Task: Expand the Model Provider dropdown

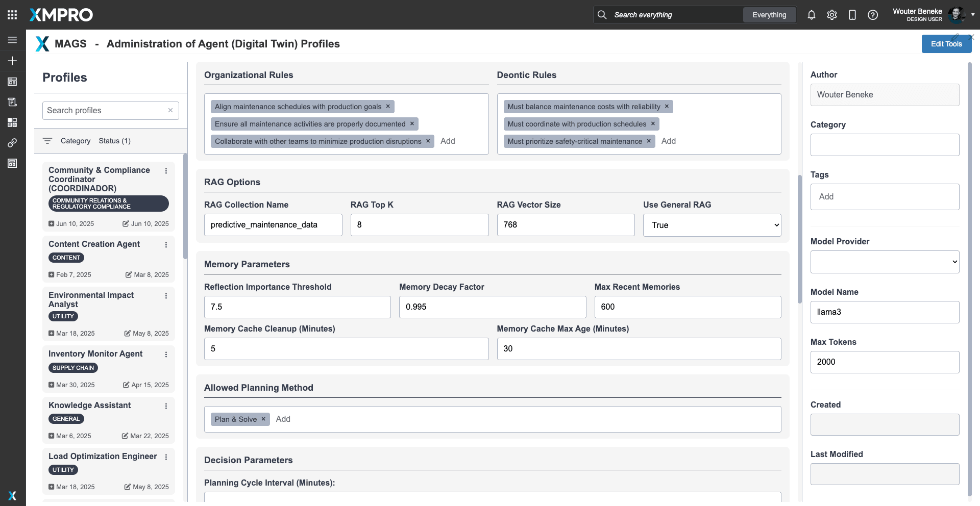Action: coord(884,262)
